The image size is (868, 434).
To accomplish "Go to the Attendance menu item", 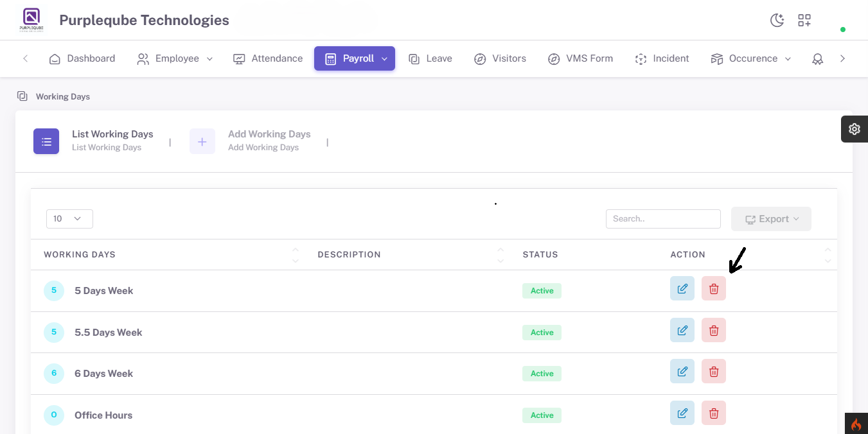I will click(x=268, y=58).
